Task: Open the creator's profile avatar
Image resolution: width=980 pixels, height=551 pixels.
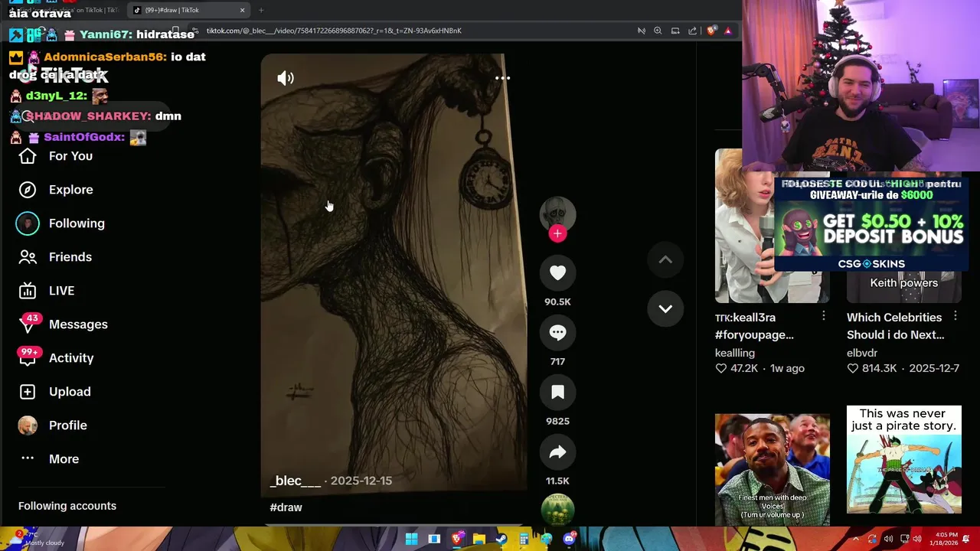Action: click(x=557, y=214)
